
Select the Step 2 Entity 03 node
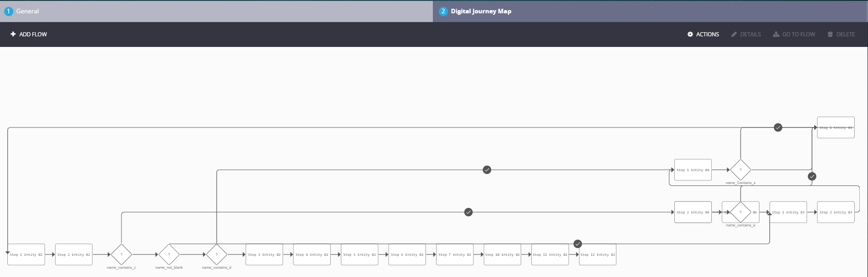836,212
